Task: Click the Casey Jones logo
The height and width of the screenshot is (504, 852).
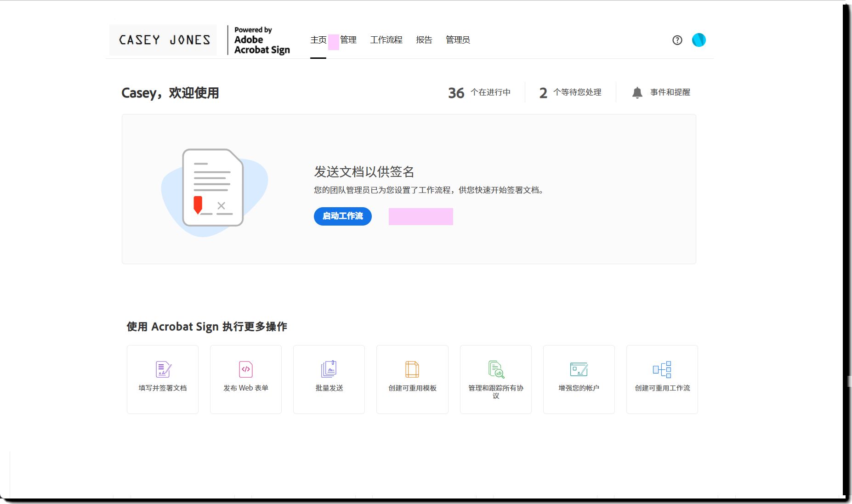Action: [x=163, y=40]
